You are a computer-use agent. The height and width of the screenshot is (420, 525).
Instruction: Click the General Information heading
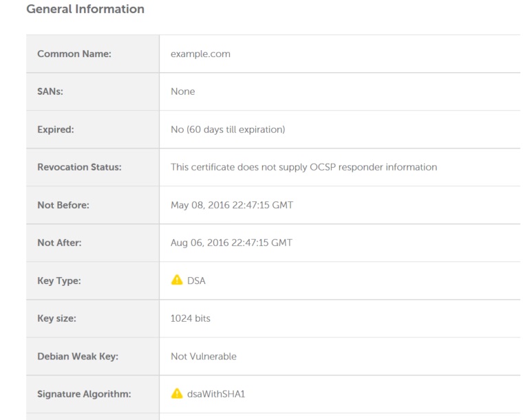click(85, 9)
